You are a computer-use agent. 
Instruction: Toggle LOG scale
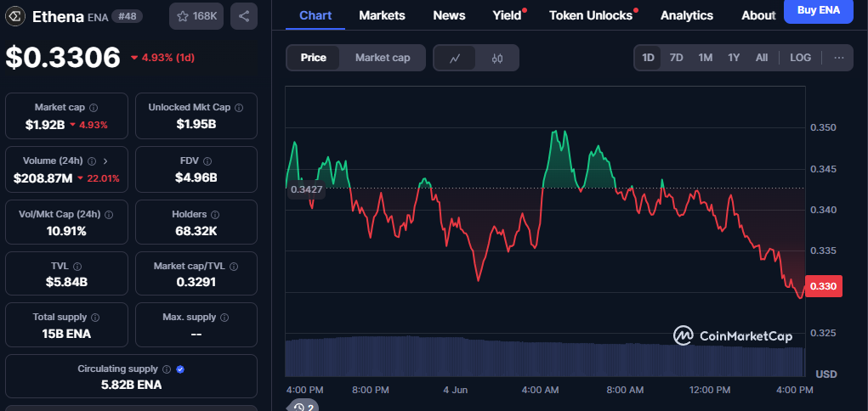[801, 58]
